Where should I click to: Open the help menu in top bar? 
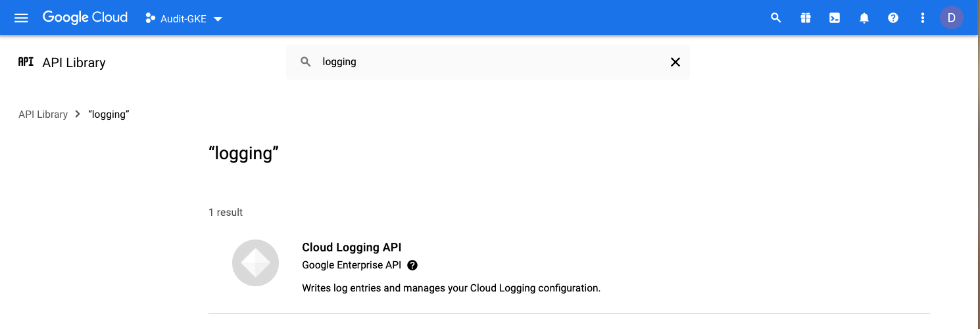[x=893, y=18]
